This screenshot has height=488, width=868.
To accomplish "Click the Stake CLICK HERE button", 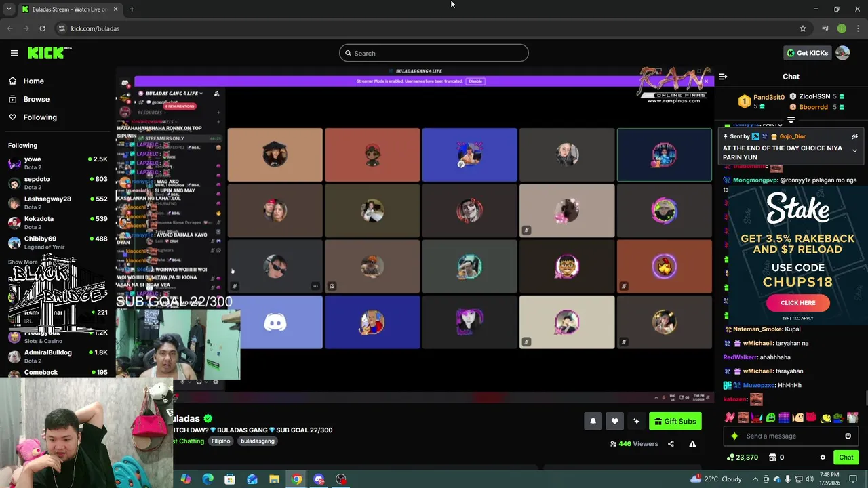I will click(797, 303).
